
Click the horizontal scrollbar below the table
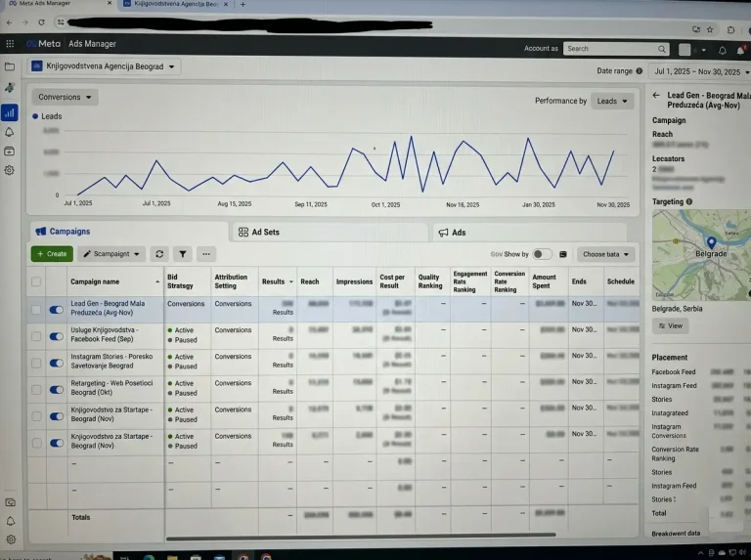[361, 536]
